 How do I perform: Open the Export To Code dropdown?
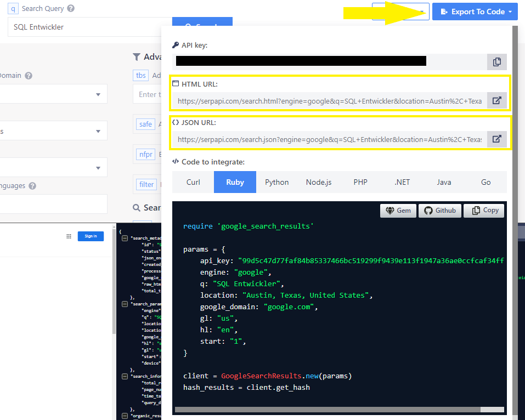coord(475,12)
